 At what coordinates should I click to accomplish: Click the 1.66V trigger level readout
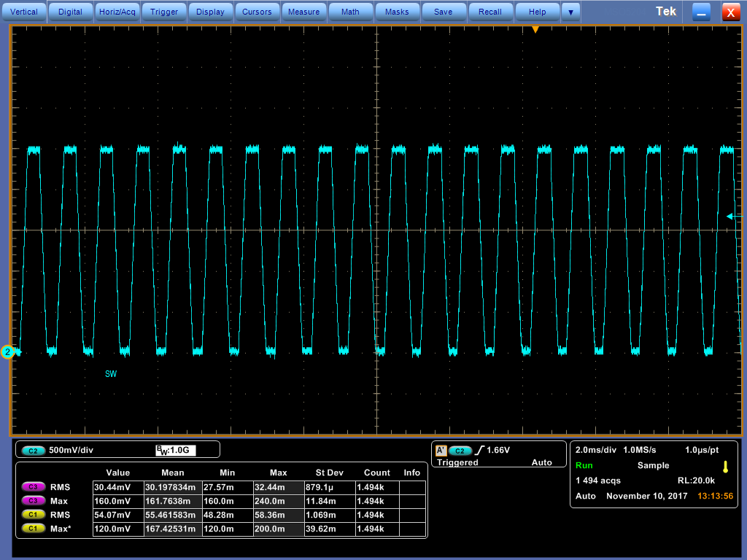(498, 450)
